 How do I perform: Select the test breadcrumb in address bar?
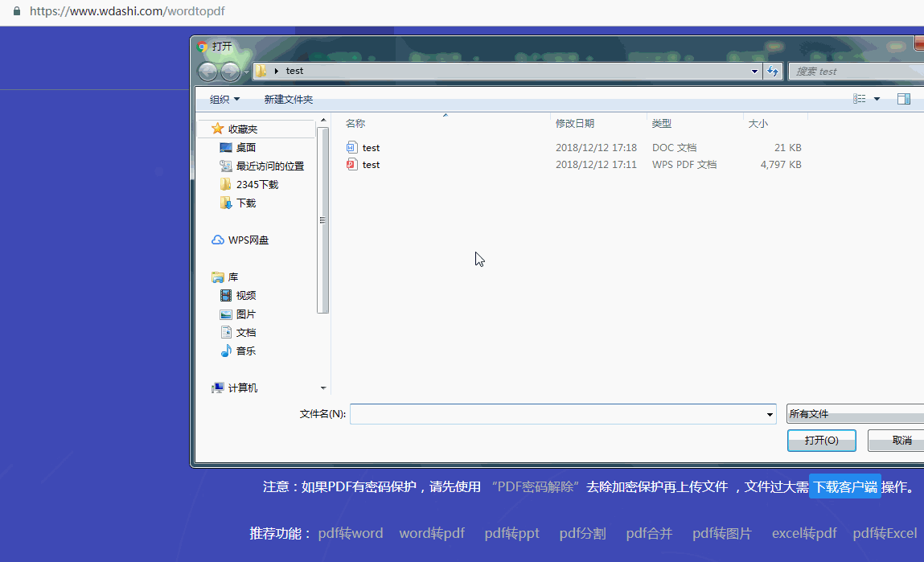[x=294, y=71]
